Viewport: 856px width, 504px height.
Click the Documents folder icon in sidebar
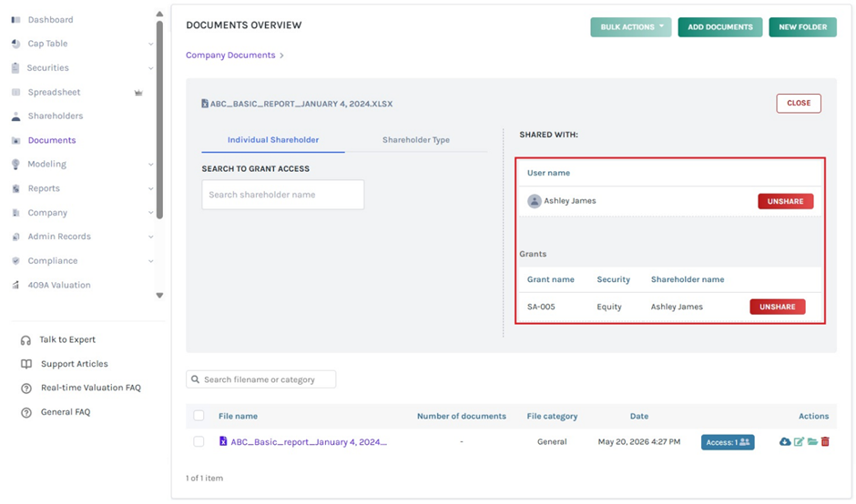pos(15,140)
